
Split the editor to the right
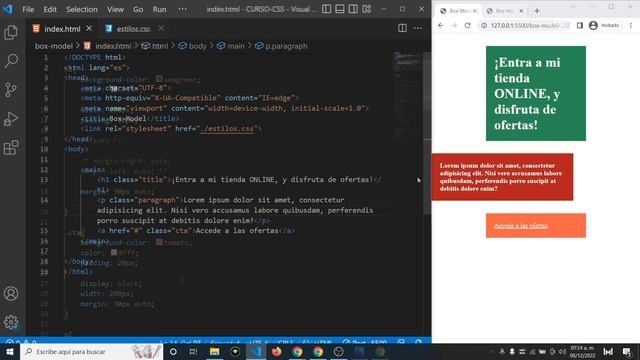[x=402, y=28]
